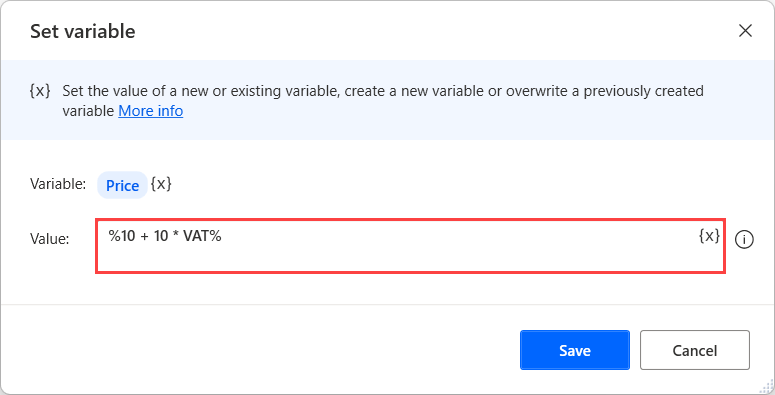Image resolution: width=775 pixels, height=395 pixels.
Task: Place cursor at start of %10 expression
Action: tap(109, 236)
